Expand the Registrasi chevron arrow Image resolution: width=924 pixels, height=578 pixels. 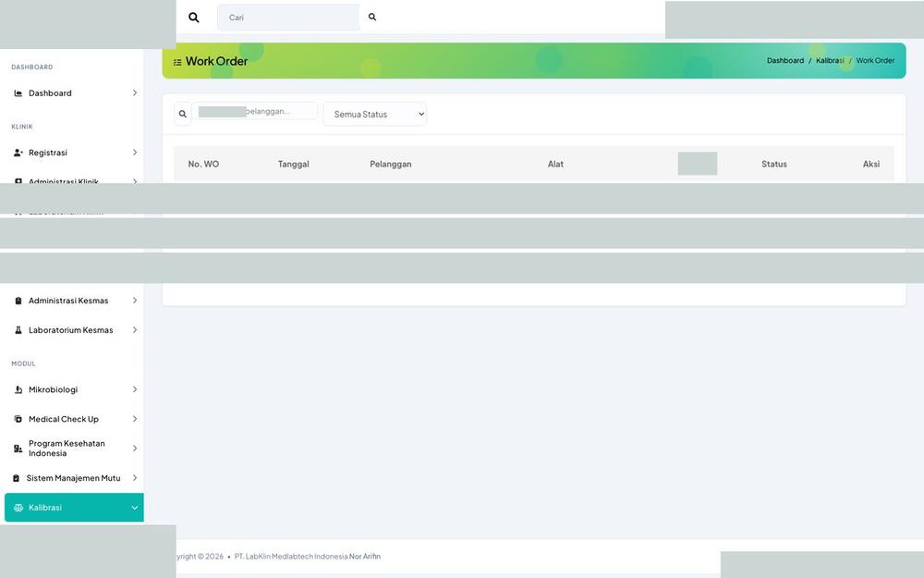tap(134, 153)
